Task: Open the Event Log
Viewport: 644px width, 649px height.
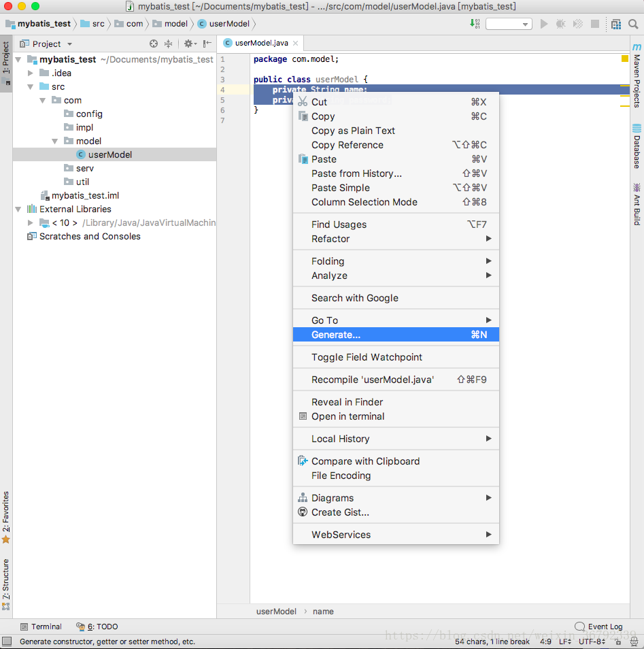Action: point(599,627)
